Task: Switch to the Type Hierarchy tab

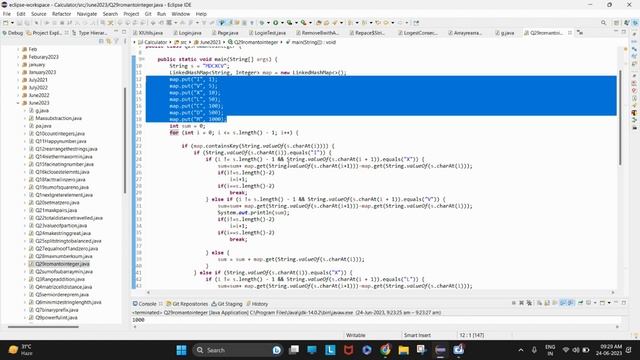Action: pos(90,33)
